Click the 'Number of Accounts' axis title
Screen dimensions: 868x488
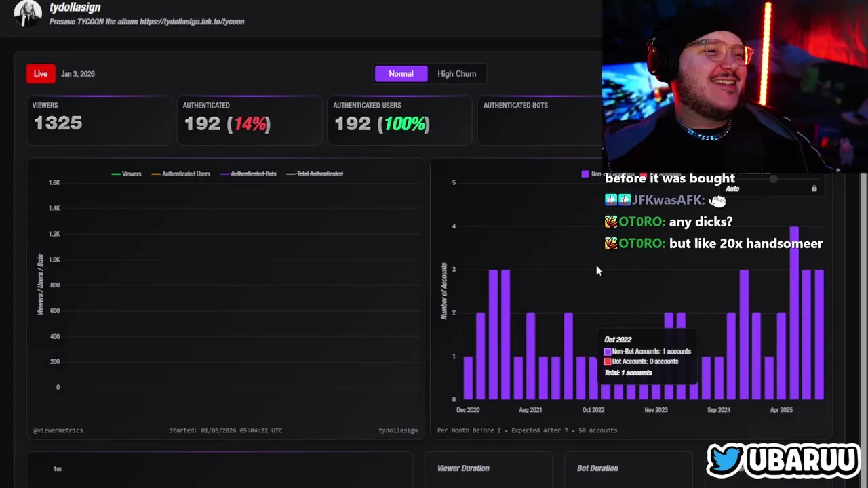(444, 291)
